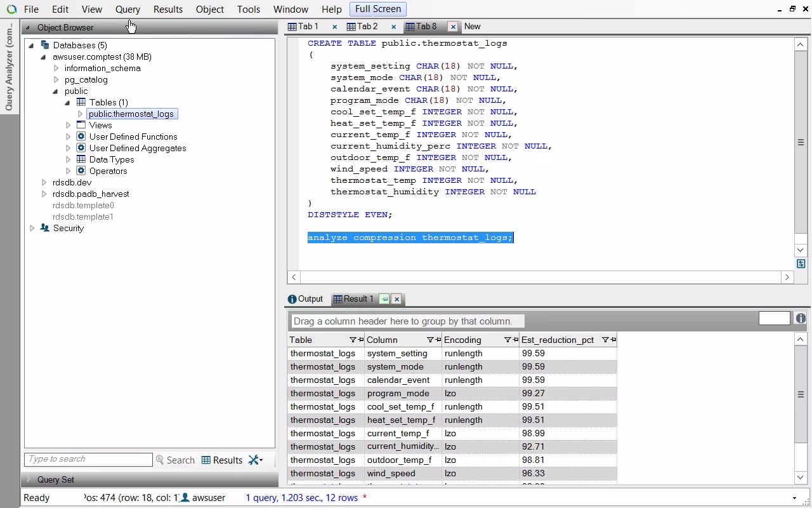Close the Result 1 tab
The image size is (812, 508).
tap(396, 299)
